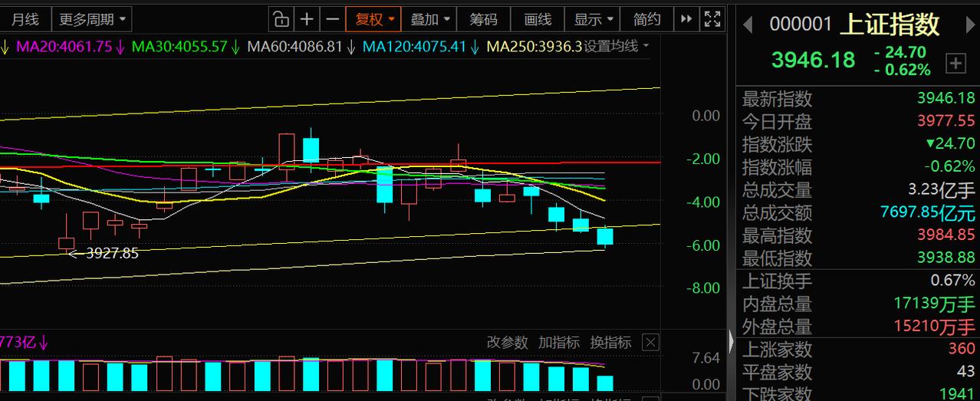Click the 指数涨幅 label

[x=777, y=166]
